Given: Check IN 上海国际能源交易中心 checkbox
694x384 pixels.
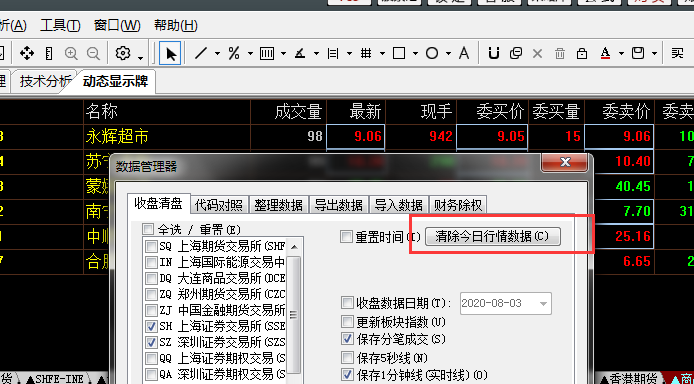Looking at the screenshot, I should 151,262.
